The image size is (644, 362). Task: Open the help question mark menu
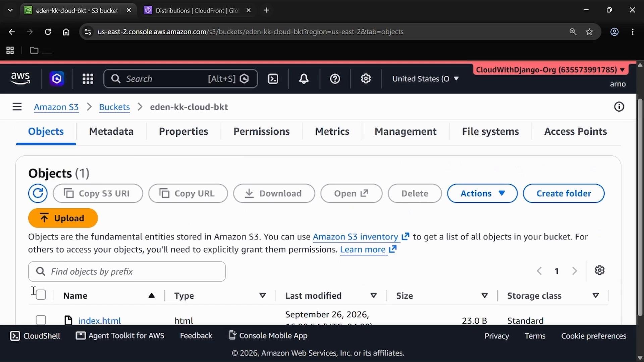pyautogui.click(x=335, y=79)
